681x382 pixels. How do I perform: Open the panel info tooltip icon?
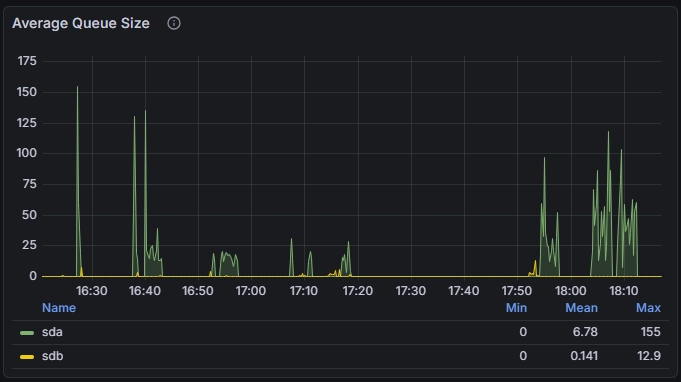pos(174,23)
